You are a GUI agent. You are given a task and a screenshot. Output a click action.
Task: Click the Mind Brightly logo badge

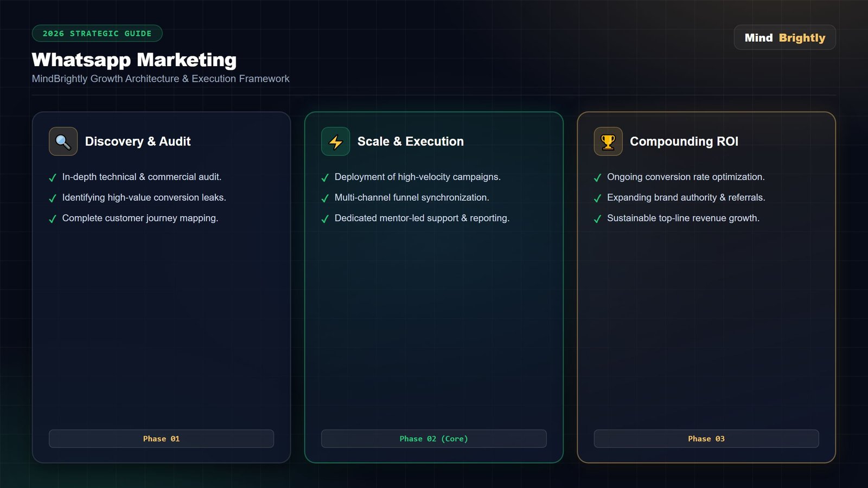tap(784, 37)
